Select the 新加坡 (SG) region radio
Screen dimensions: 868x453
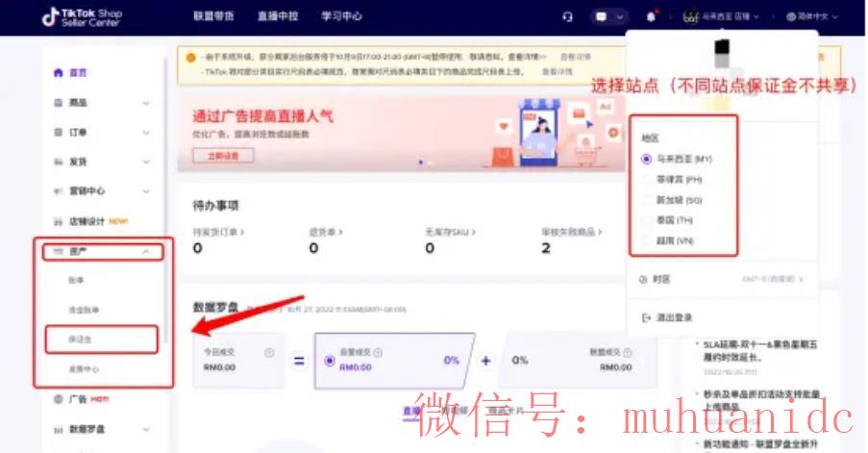(646, 200)
